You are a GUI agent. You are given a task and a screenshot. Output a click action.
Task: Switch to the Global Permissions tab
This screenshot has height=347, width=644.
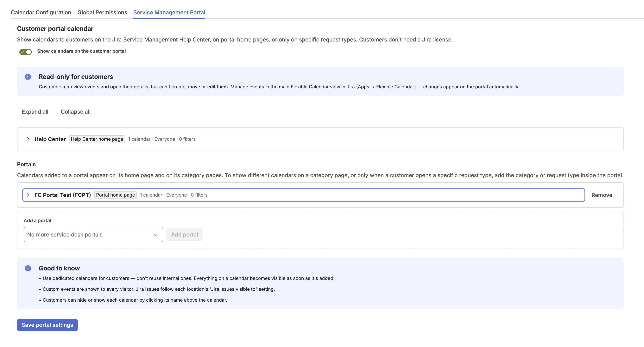[x=102, y=12]
